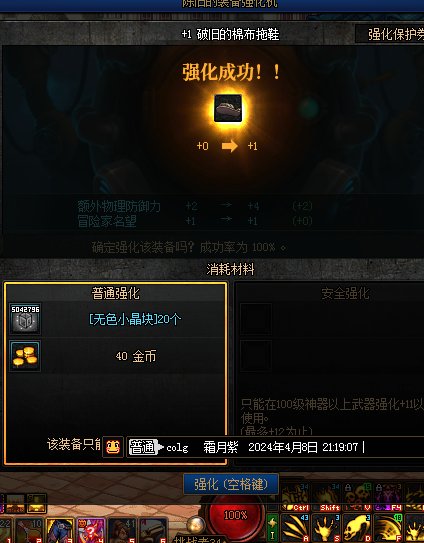Use the crescent skill on key F
The width and height of the screenshot is (424, 543).
pyautogui.click(x=389, y=528)
